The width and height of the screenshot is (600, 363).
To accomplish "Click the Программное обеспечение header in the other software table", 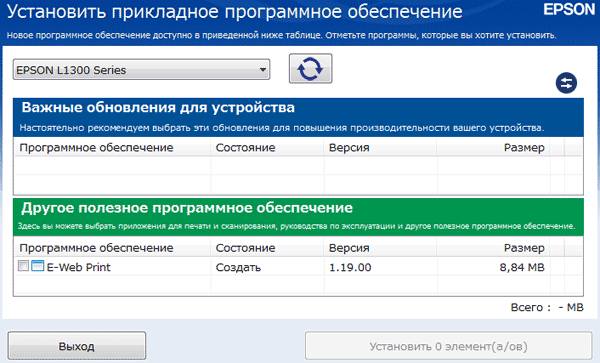I will click(x=96, y=248).
